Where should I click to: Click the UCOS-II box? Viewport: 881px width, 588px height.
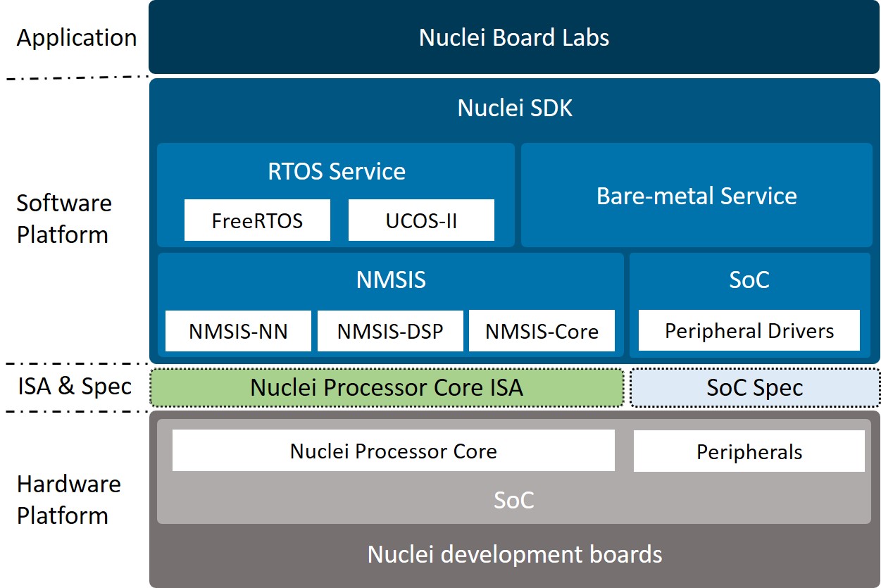[421, 220]
